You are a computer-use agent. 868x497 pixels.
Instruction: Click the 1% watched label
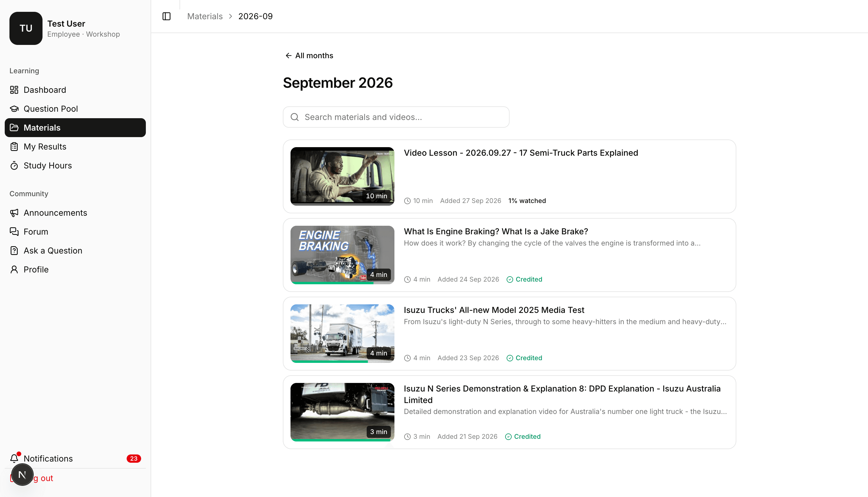tap(527, 201)
